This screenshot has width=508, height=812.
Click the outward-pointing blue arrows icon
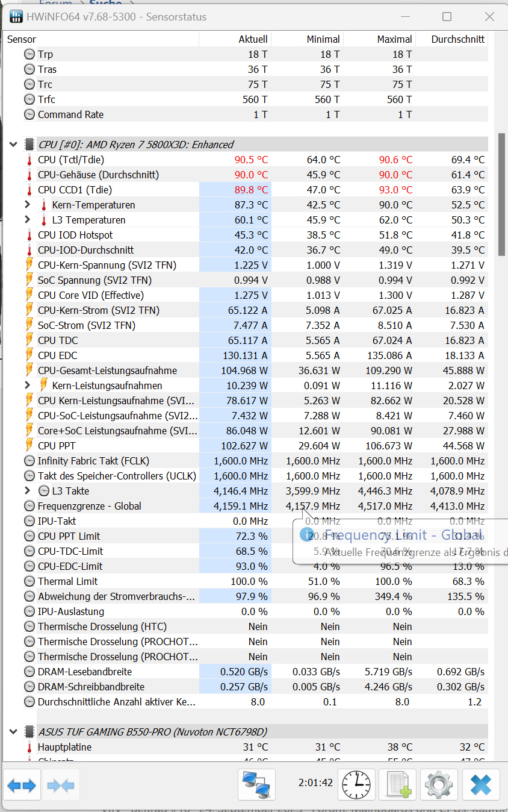pyautogui.click(x=22, y=784)
